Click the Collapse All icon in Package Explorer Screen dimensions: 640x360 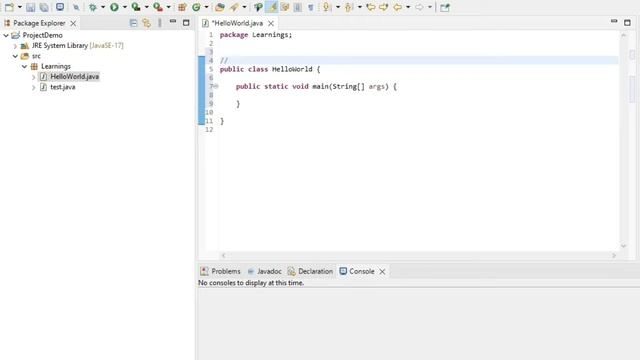pos(133,23)
